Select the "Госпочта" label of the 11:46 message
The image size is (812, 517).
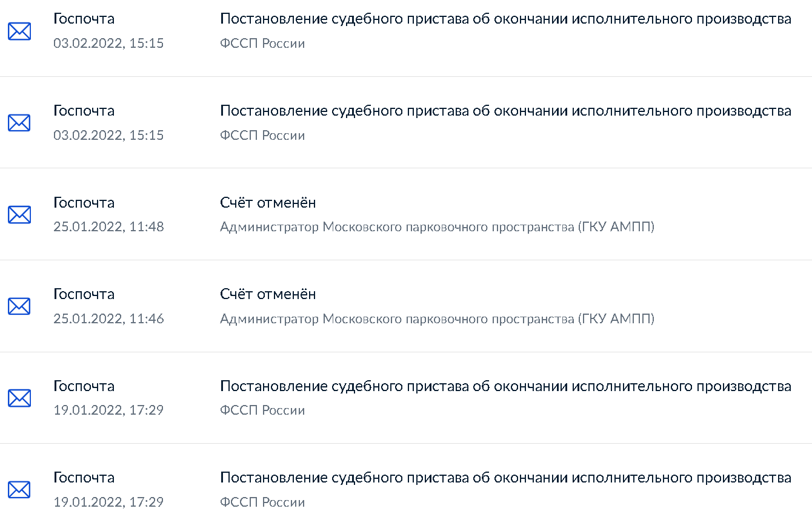pos(84,294)
